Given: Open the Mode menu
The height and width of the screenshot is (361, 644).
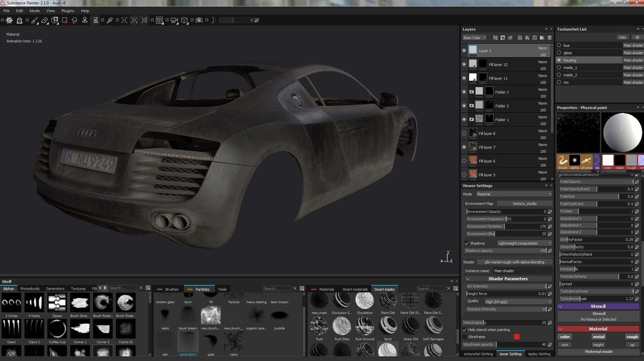Looking at the screenshot, I should [x=34, y=11].
